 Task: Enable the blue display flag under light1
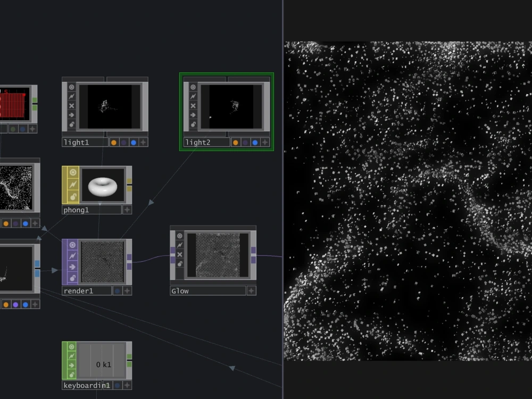134,142
